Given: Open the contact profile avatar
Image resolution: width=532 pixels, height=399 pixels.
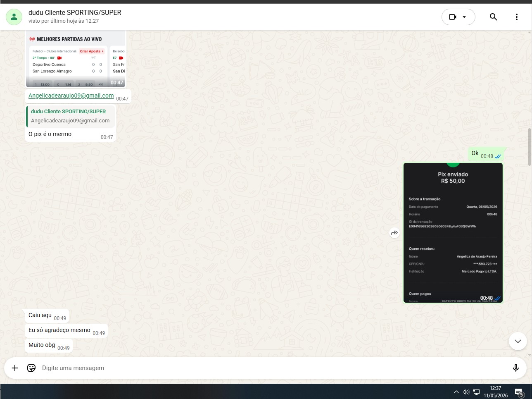Looking at the screenshot, I should (14, 17).
